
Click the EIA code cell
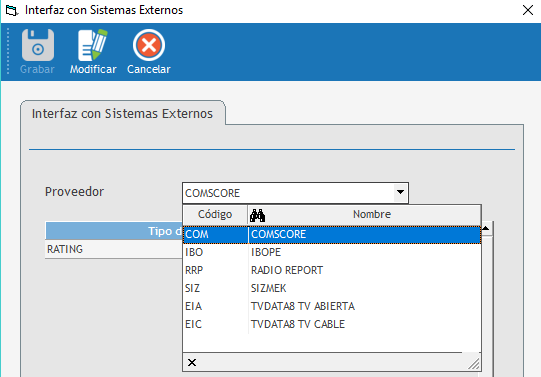click(x=215, y=306)
